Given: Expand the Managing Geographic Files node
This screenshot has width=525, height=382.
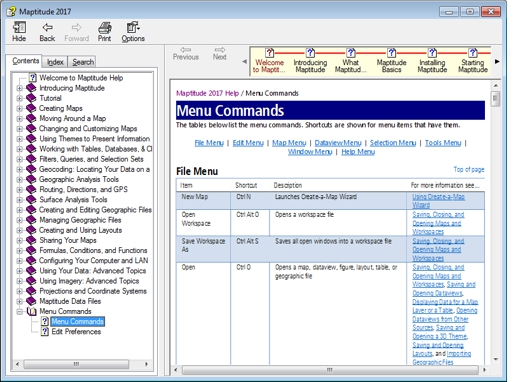Looking at the screenshot, I should point(19,220).
